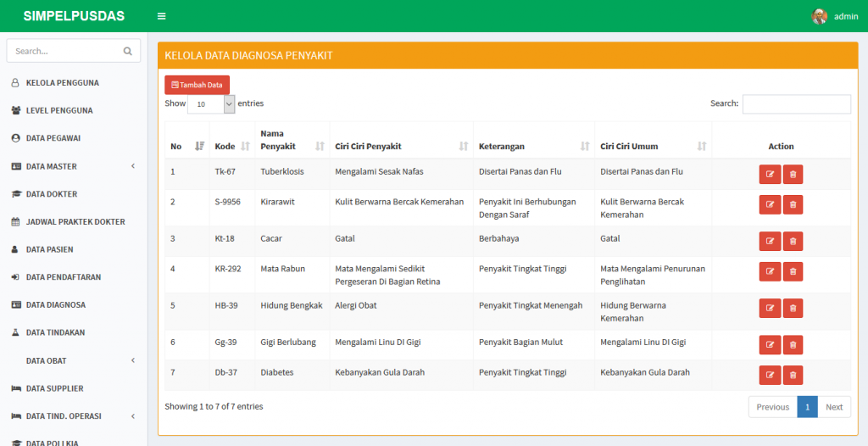The width and height of the screenshot is (868, 446).
Task: Sort table by Nama Penyakit column
Action: [292, 140]
